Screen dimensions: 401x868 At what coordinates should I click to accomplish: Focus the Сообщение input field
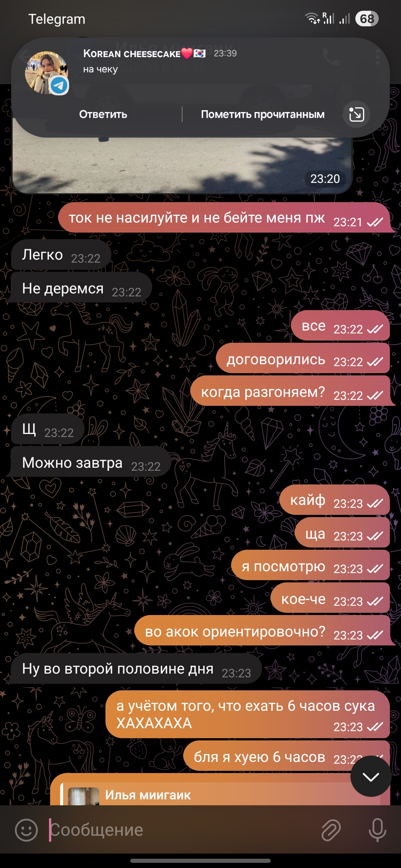[x=182, y=830]
